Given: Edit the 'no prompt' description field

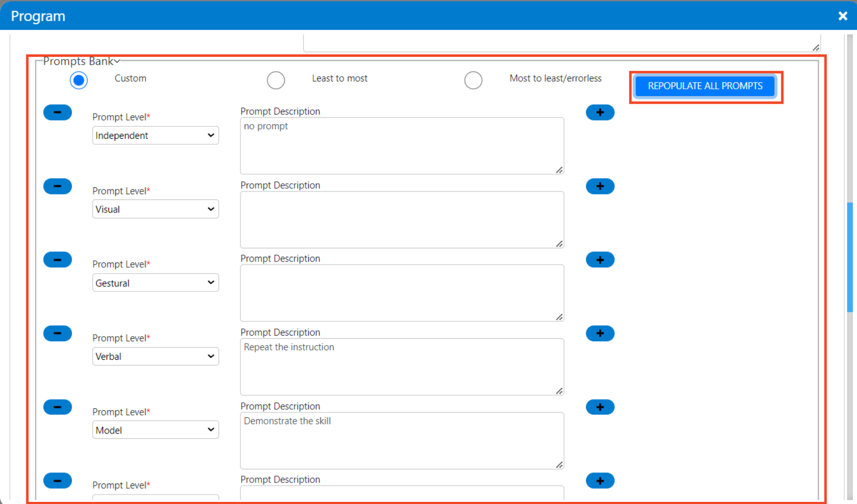Looking at the screenshot, I should pos(402,146).
